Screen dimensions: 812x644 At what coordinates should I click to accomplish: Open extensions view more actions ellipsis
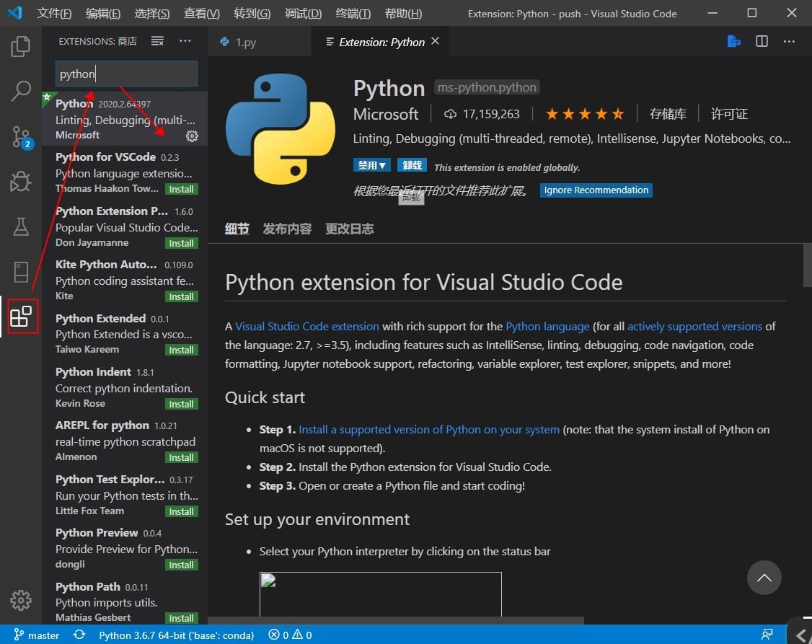click(185, 42)
